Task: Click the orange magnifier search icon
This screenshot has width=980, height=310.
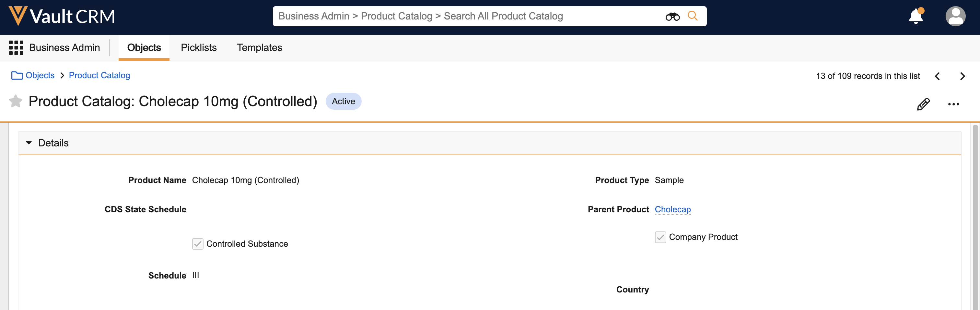Action: tap(693, 16)
